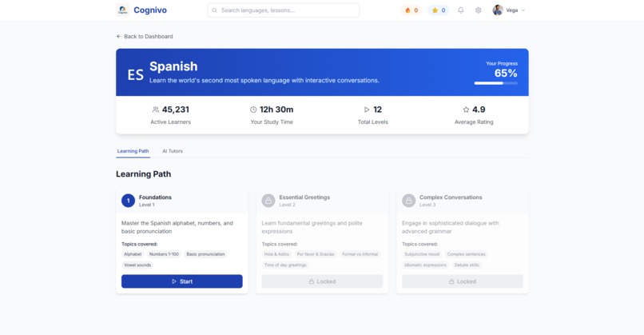Click the level 1 number badge
Image resolution: width=644 pixels, height=335 pixels.
(x=128, y=201)
